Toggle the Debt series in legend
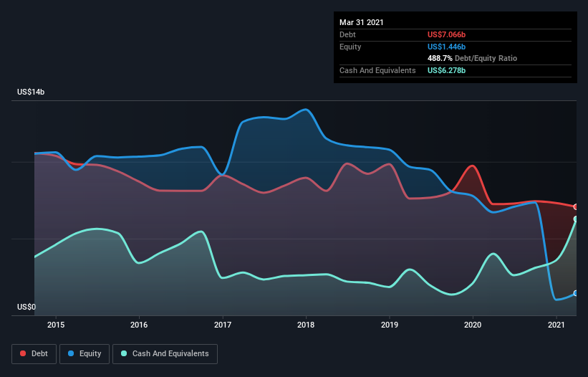Viewport: 588px width, 377px height. [35, 353]
